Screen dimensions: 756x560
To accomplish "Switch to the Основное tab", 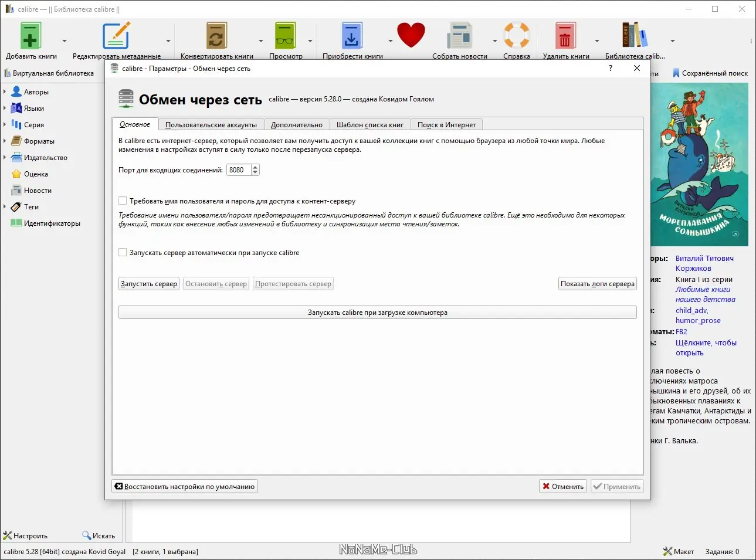I will tap(135, 124).
